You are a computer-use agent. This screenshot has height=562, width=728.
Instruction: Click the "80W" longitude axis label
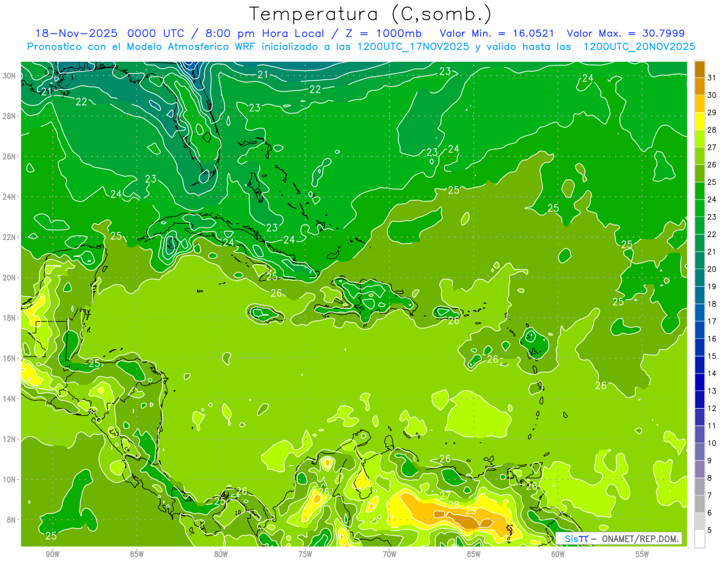click(x=221, y=554)
